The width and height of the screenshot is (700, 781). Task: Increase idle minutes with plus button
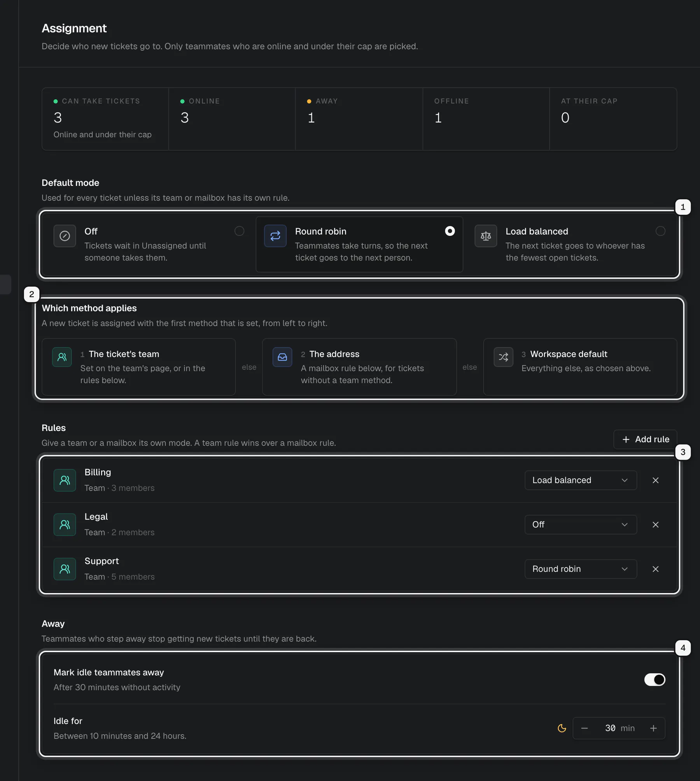[653, 728]
